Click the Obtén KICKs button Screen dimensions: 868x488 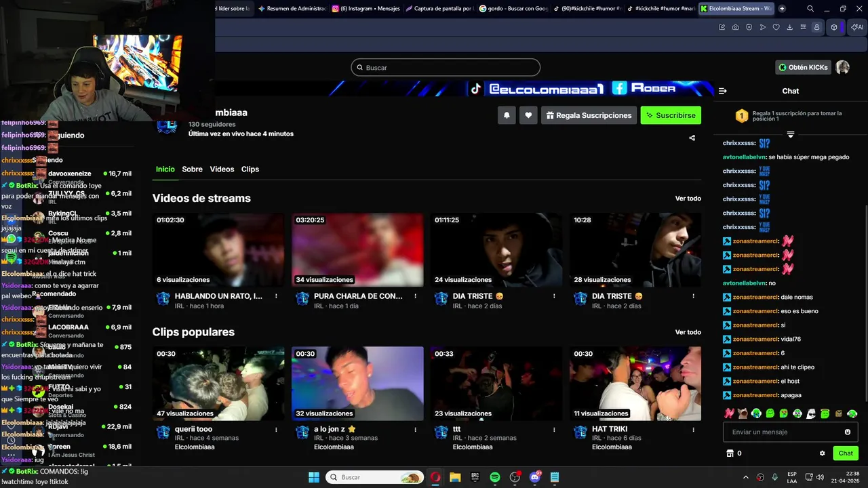tap(804, 67)
